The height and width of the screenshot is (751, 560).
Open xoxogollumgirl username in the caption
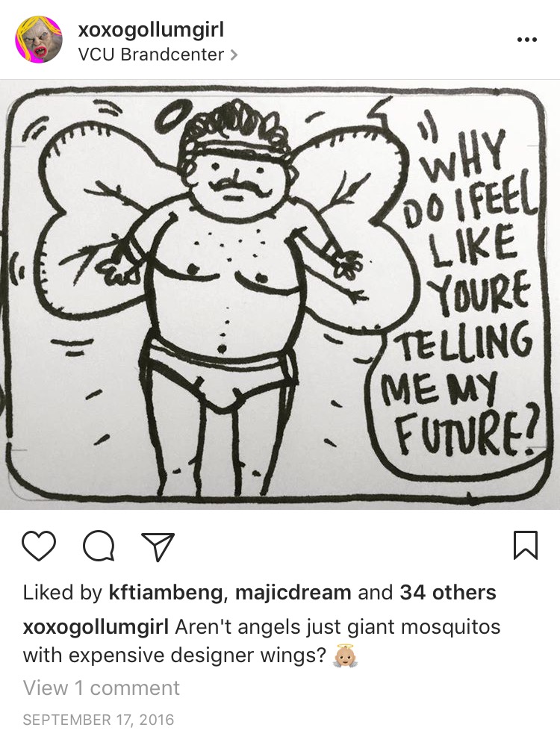[x=96, y=627]
